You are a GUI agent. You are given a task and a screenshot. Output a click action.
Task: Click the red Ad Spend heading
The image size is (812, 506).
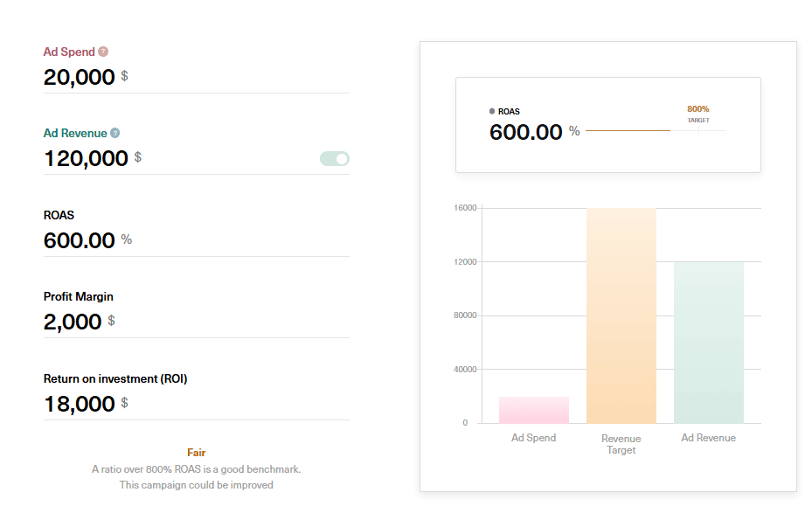(69, 52)
